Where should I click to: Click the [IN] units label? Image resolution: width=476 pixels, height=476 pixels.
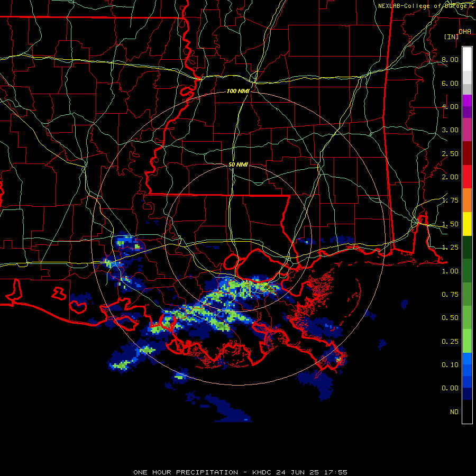(x=452, y=36)
